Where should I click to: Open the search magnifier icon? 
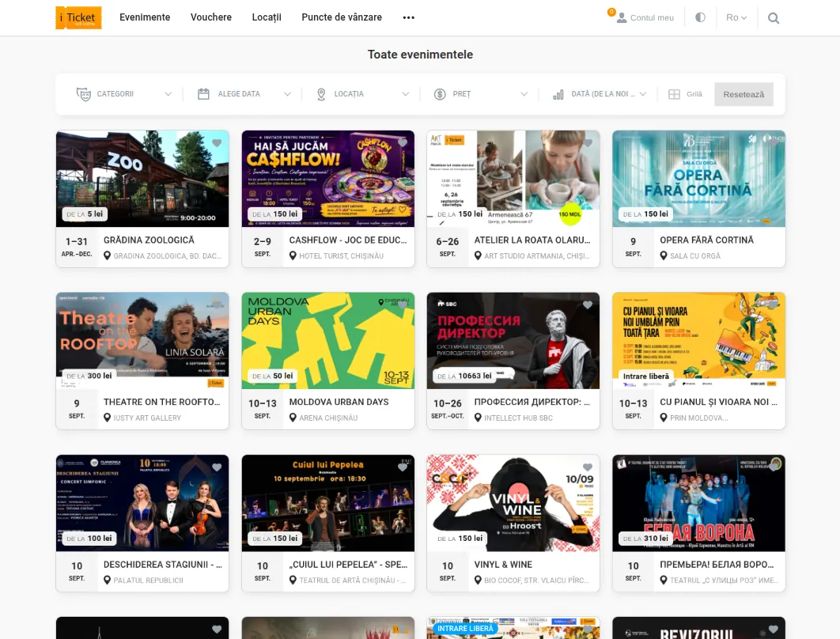773,17
